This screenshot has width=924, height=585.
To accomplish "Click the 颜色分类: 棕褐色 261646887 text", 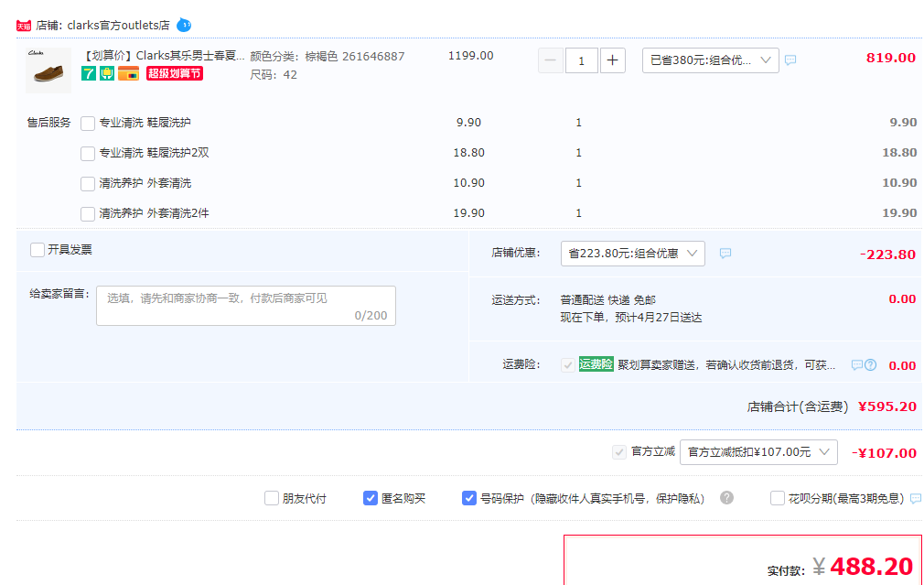I will (327, 57).
